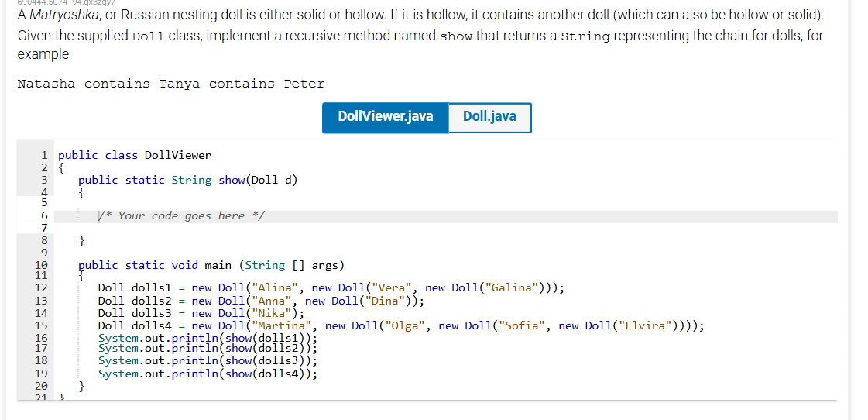Click line number 12 in gutter

pyautogui.click(x=42, y=287)
